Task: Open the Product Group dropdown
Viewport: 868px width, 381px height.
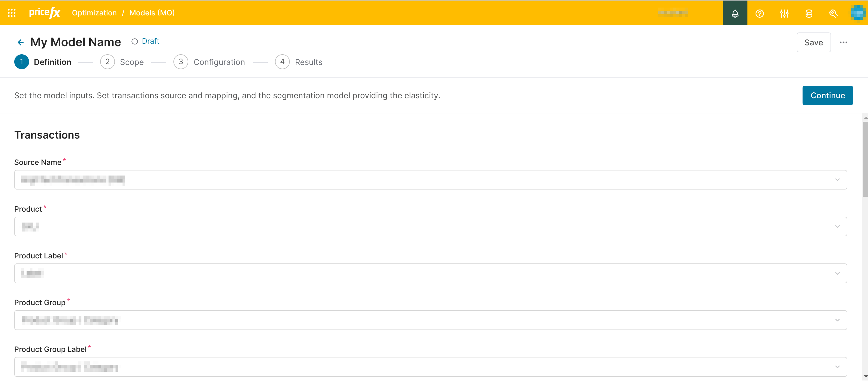Action: 837,320
